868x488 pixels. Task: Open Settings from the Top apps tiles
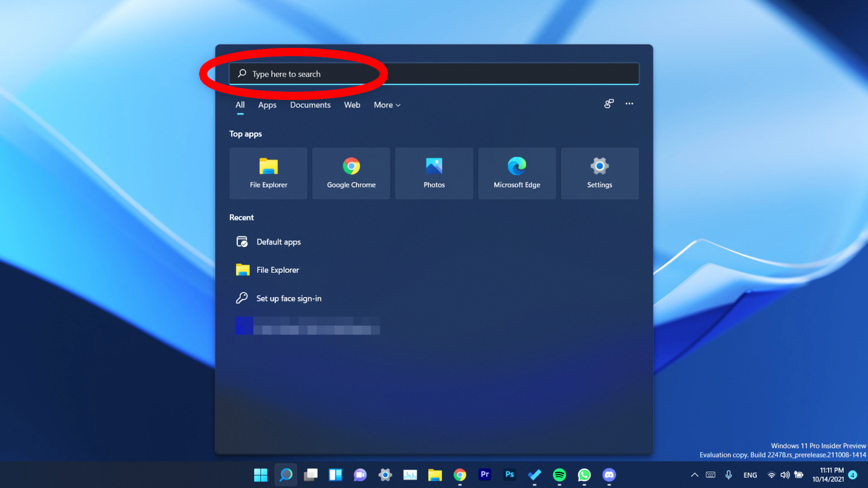click(600, 173)
